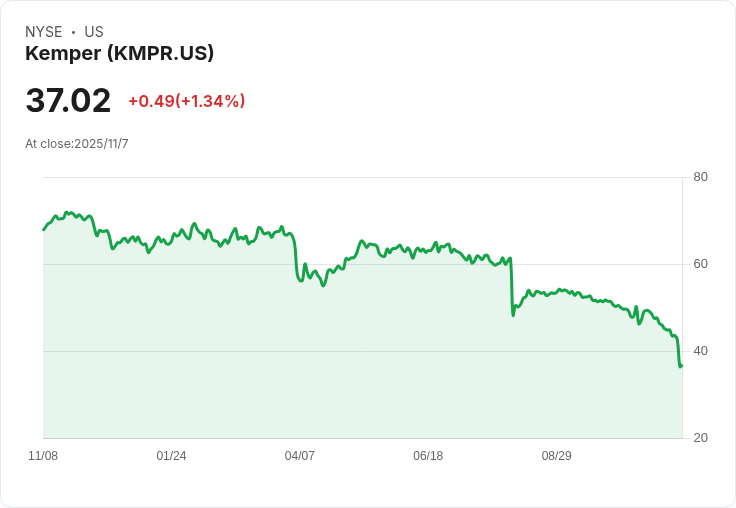
Task: Click the +0.49(+1.34%) price change
Action: point(187,101)
